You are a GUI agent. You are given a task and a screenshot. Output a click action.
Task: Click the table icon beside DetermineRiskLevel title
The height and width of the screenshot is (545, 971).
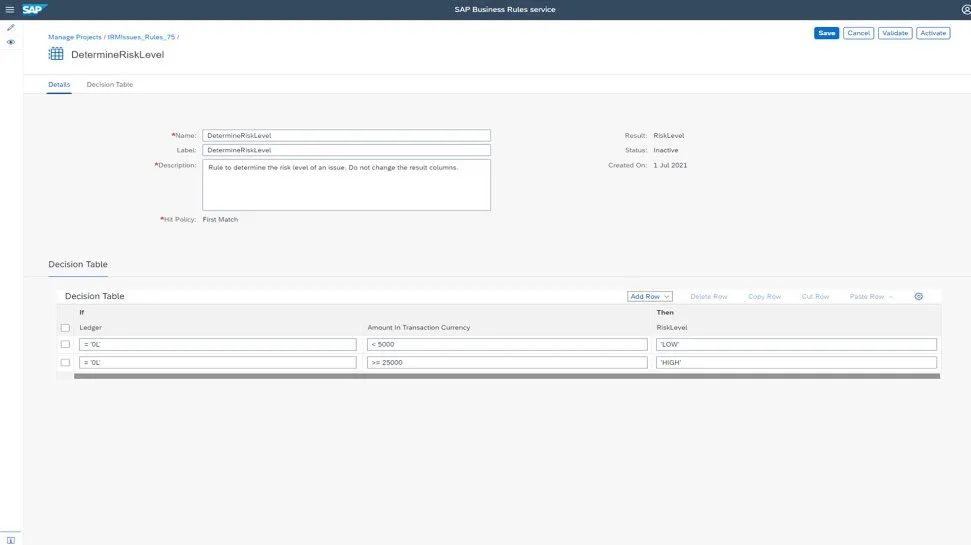pos(56,54)
